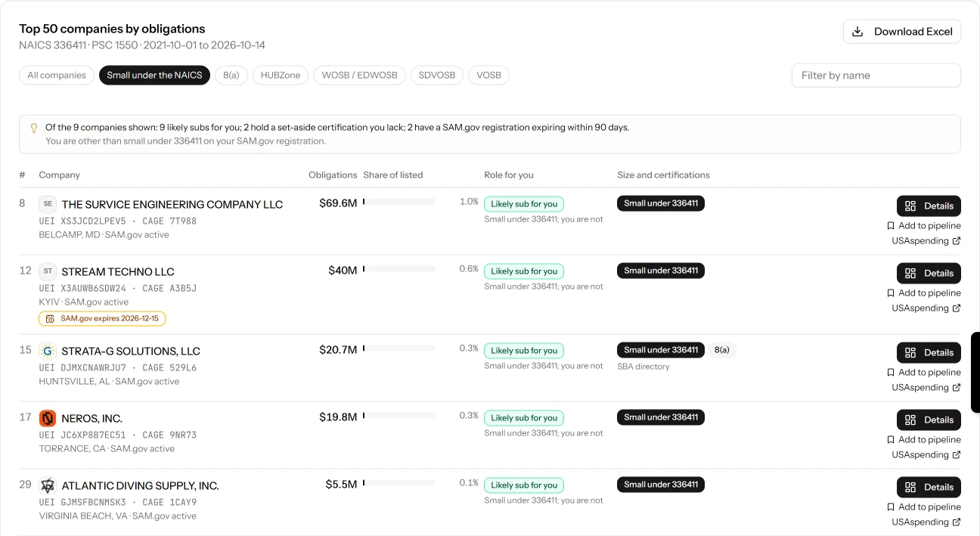Click Stream Techno's share of listed bar
Viewport: 980px width, 536px height.
399,269
